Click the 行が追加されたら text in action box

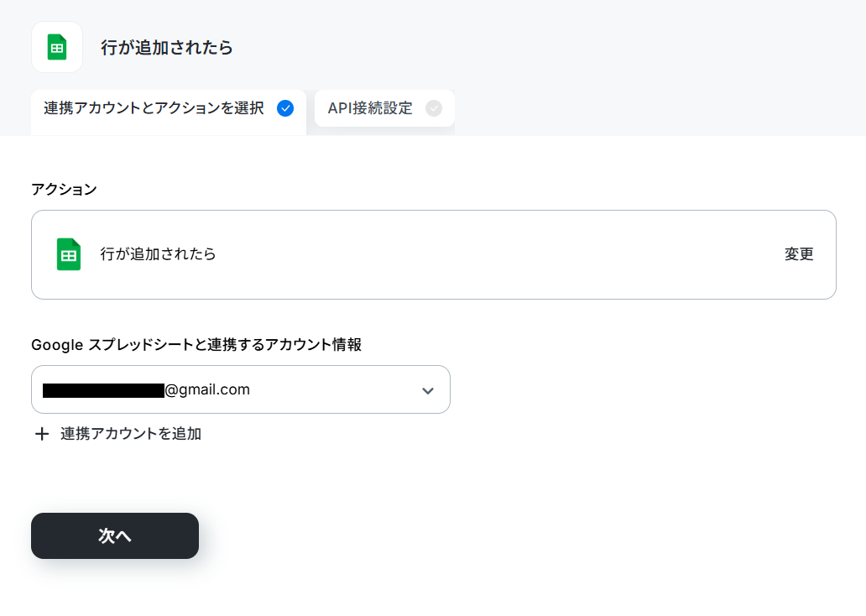tap(158, 254)
